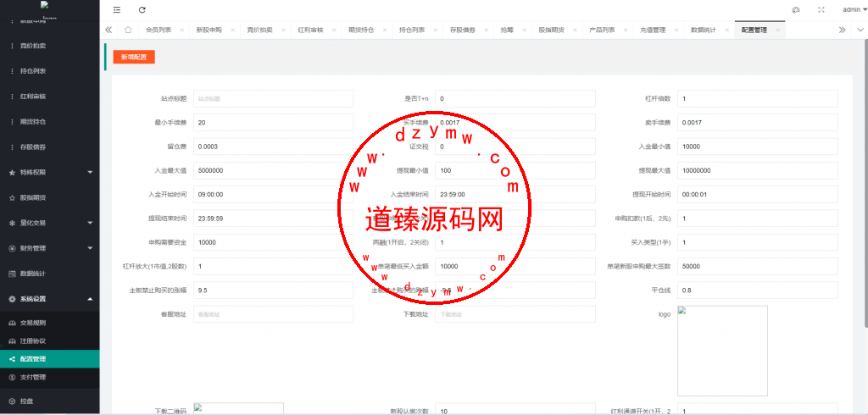Focus the 下载地址 input field
This screenshot has height=415, width=868.
point(515,313)
